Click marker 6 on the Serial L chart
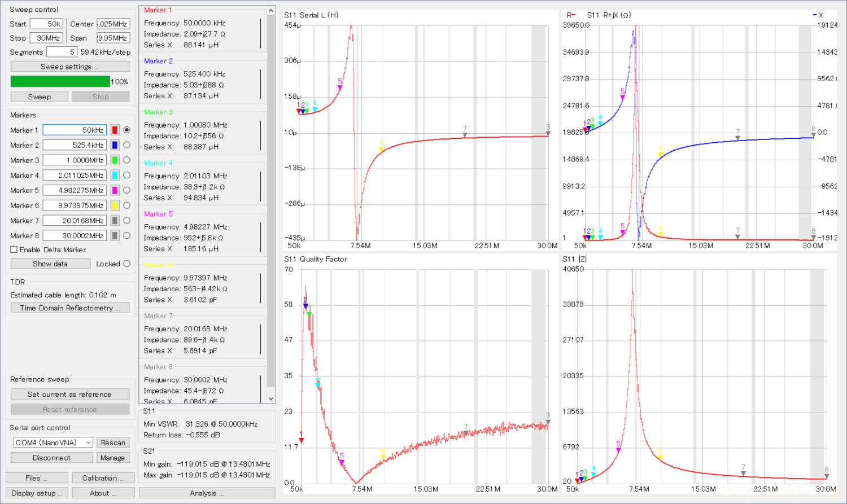This screenshot has height=504, width=847. 382,148
